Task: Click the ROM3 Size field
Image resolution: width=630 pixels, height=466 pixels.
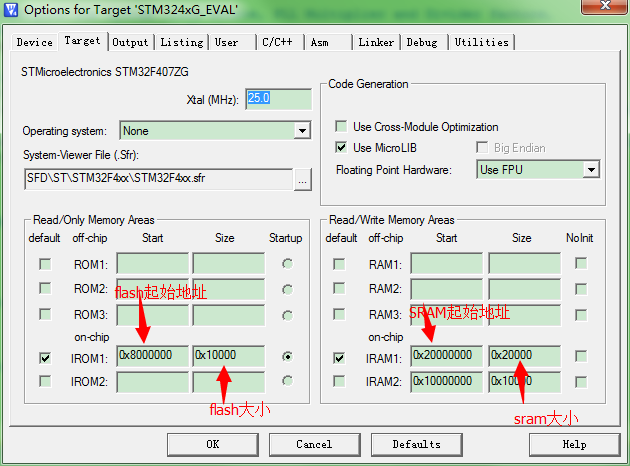Action: [x=229, y=315]
